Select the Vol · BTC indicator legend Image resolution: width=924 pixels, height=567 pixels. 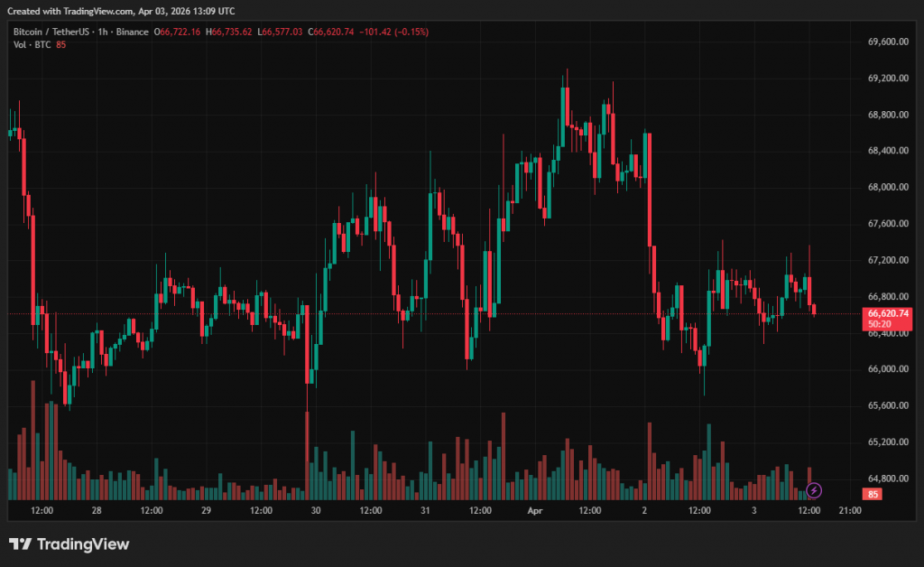31,45
